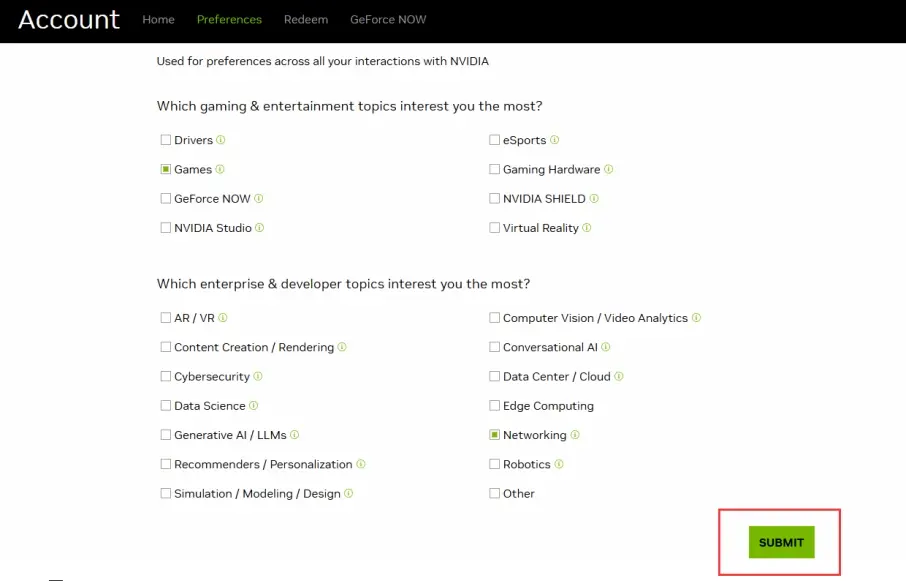This screenshot has width=906, height=581.
Task: Click the Robotics info icon
Action: (x=559, y=464)
